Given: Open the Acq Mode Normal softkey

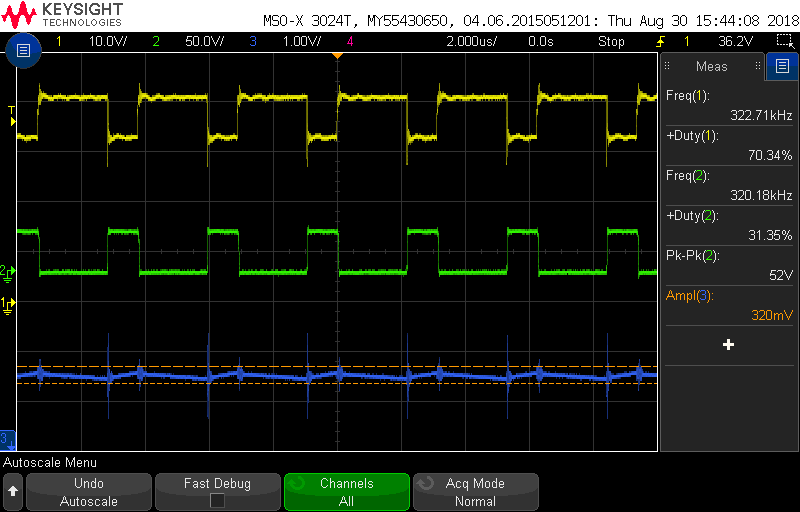Looking at the screenshot, I should pyautogui.click(x=476, y=492).
